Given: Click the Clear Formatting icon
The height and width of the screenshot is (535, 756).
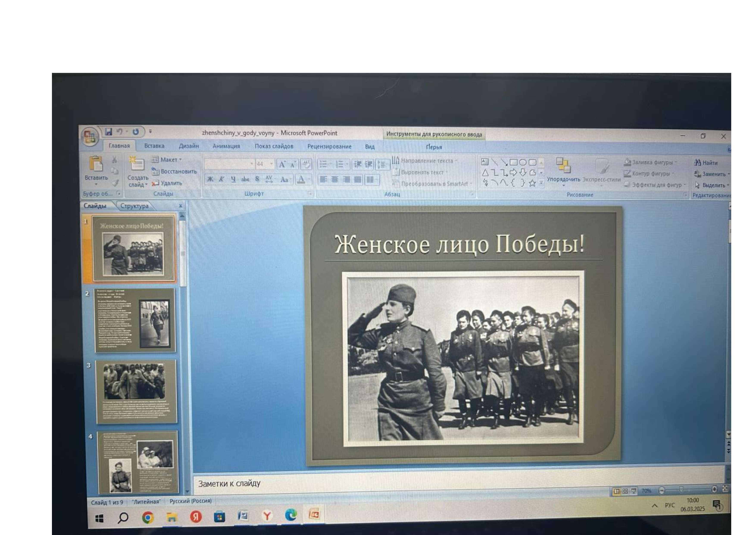Looking at the screenshot, I should tap(306, 164).
